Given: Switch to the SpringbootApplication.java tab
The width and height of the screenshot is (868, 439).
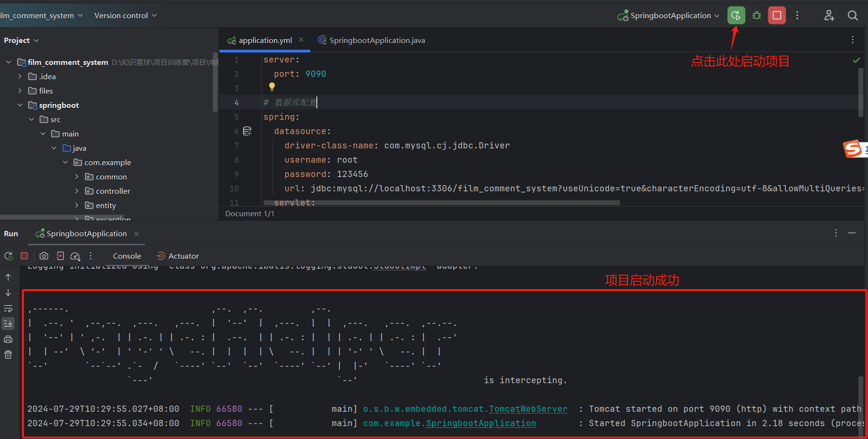Looking at the screenshot, I should tap(372, 40).
